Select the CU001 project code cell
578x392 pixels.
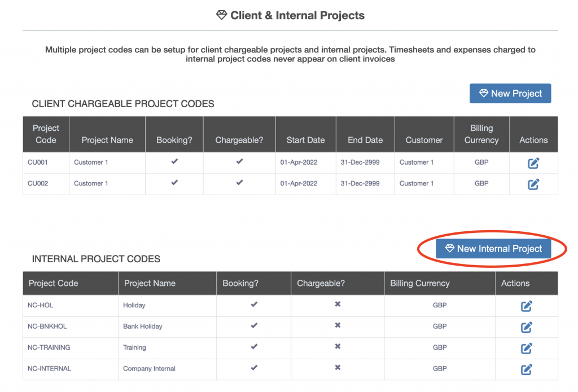[38, 162]
